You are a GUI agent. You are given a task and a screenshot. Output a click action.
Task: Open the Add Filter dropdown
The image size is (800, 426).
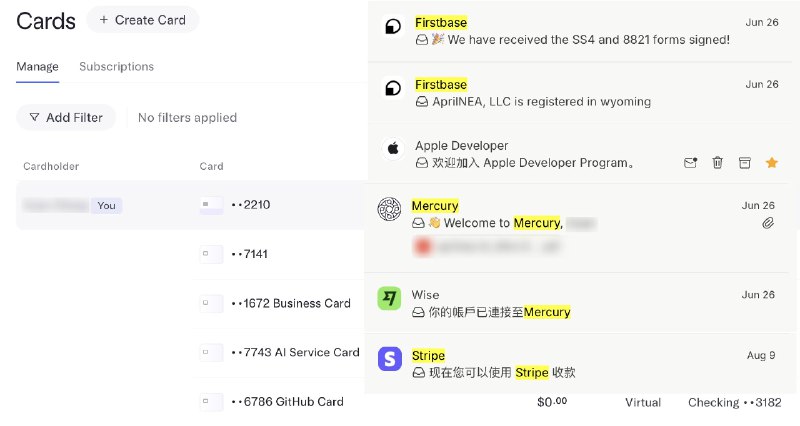pyautogui.click(x=66, y=117)
